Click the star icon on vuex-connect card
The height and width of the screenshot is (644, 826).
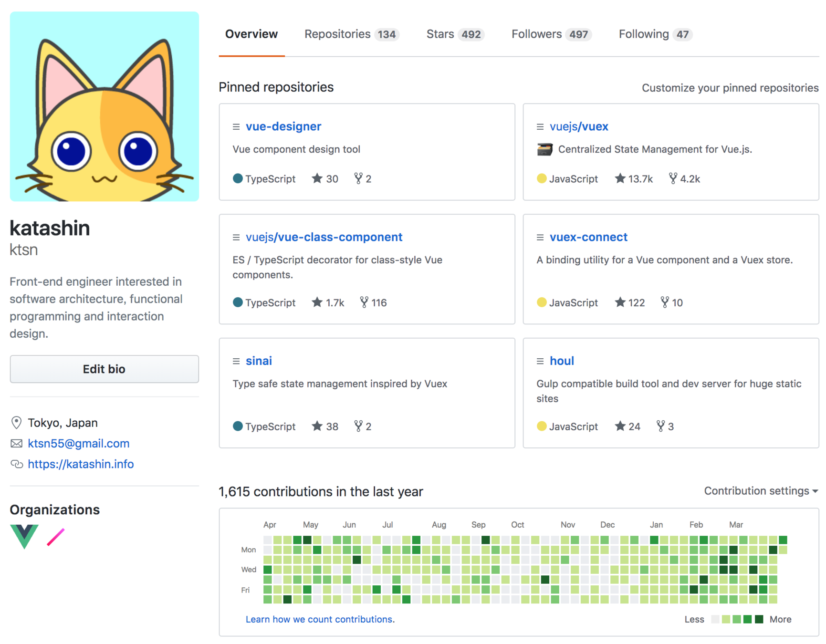pos(620,302)
